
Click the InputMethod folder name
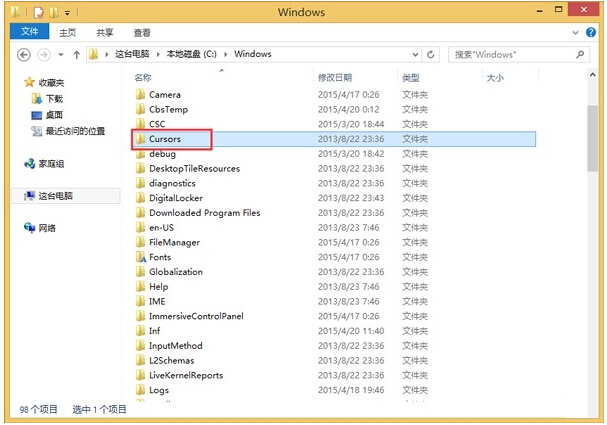pos(176,346)
